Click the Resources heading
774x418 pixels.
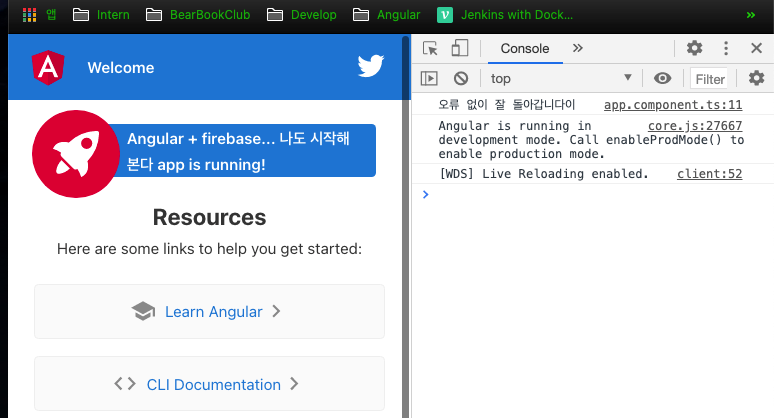209,217
